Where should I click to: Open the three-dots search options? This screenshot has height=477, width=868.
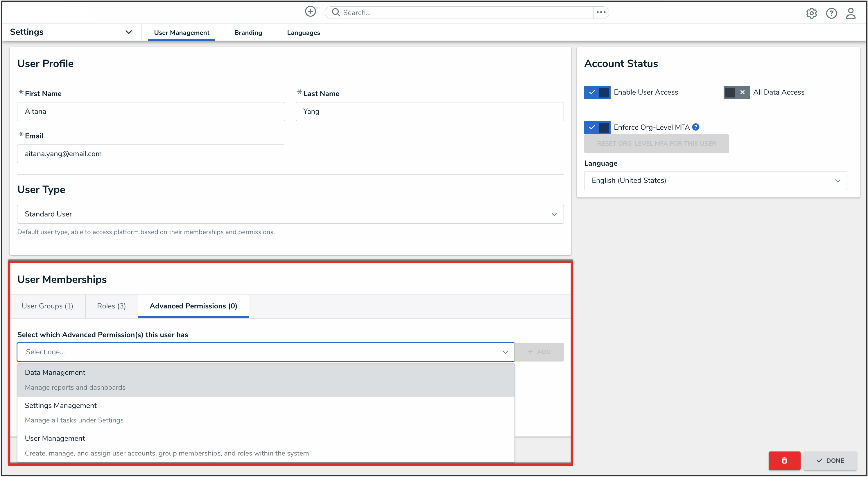pos(600,12)
